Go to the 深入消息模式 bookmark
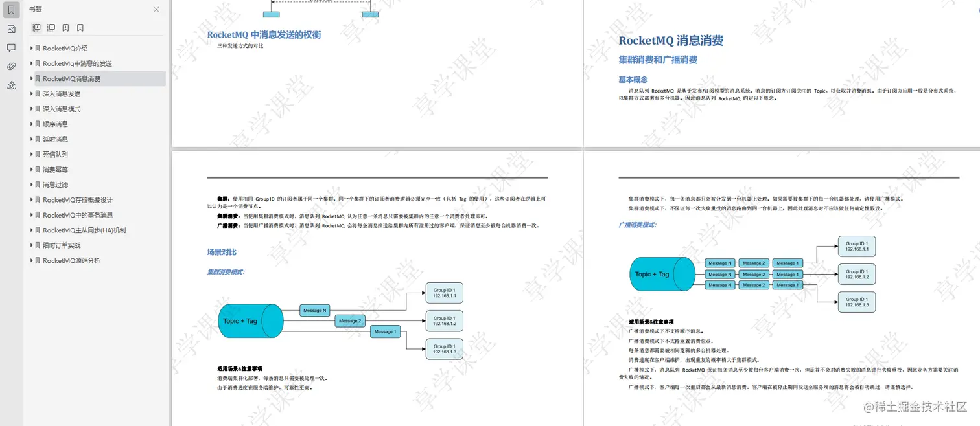This screenshot has height=426, width=980. pos(62,109)
